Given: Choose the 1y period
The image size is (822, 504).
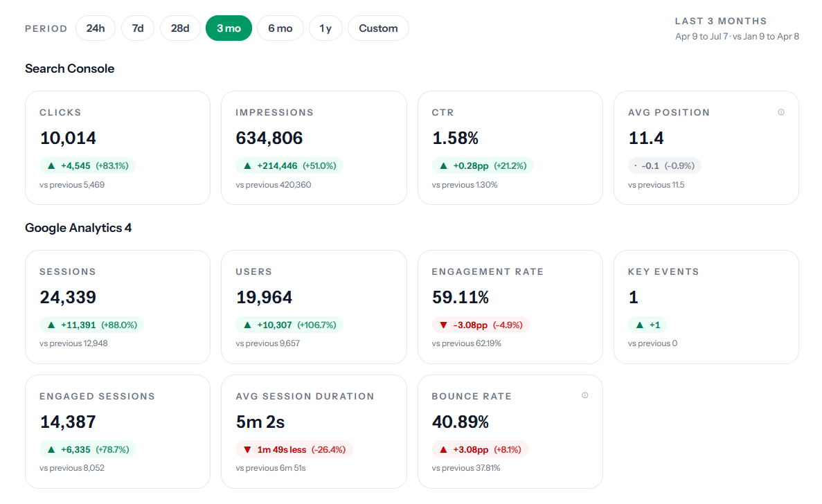Looking at the screenshot, I should 325,28.
